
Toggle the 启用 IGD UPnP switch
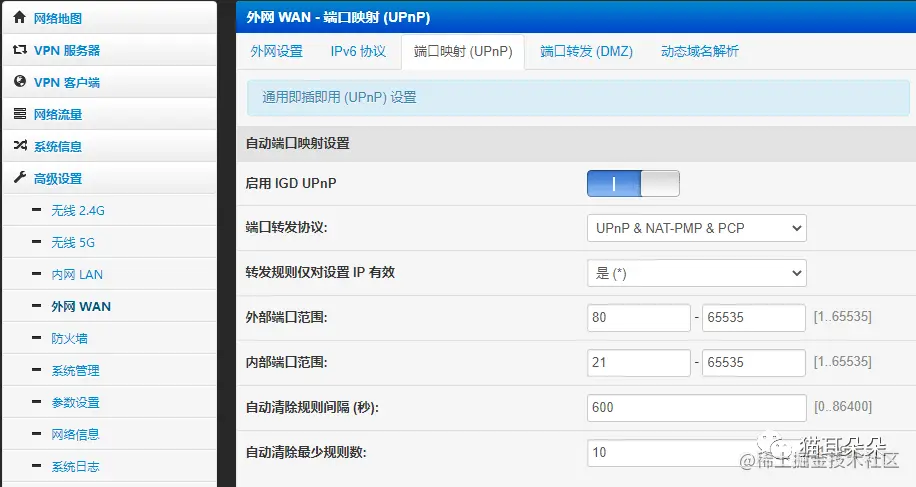click(x=633, y=183)
